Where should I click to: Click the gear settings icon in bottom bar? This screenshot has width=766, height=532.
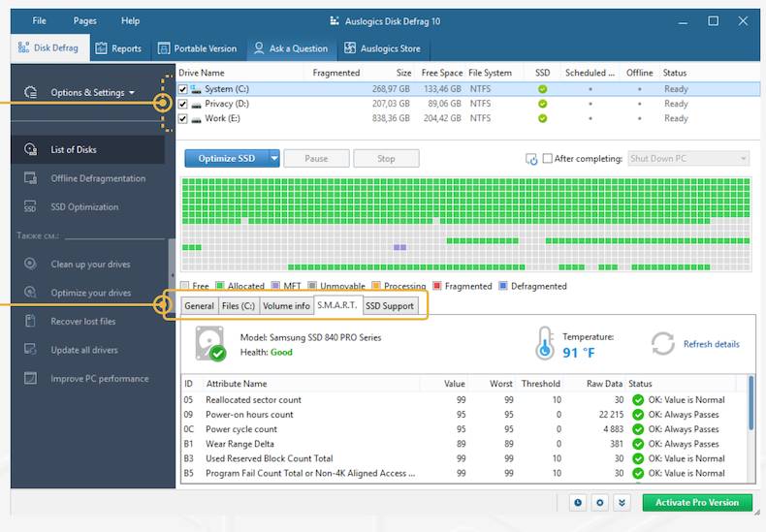coord(600,502)
